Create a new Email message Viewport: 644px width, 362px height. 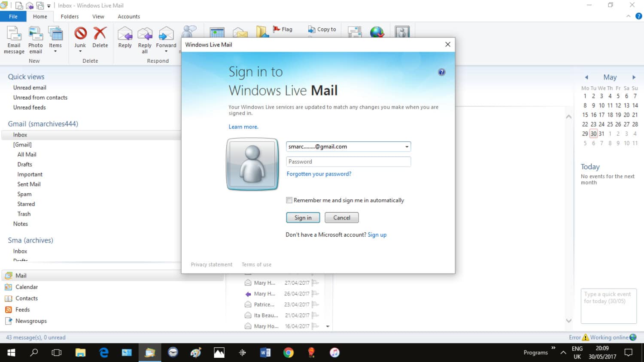coord(14,40)
